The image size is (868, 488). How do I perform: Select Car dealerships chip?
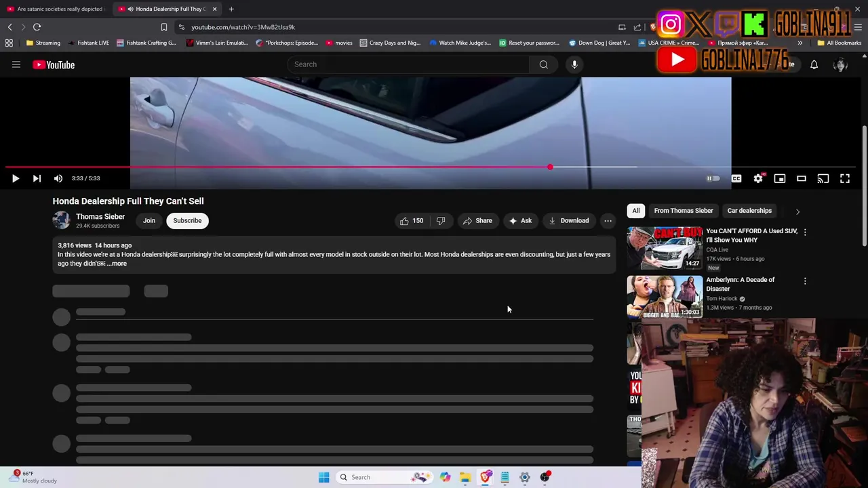click(749, 211)
